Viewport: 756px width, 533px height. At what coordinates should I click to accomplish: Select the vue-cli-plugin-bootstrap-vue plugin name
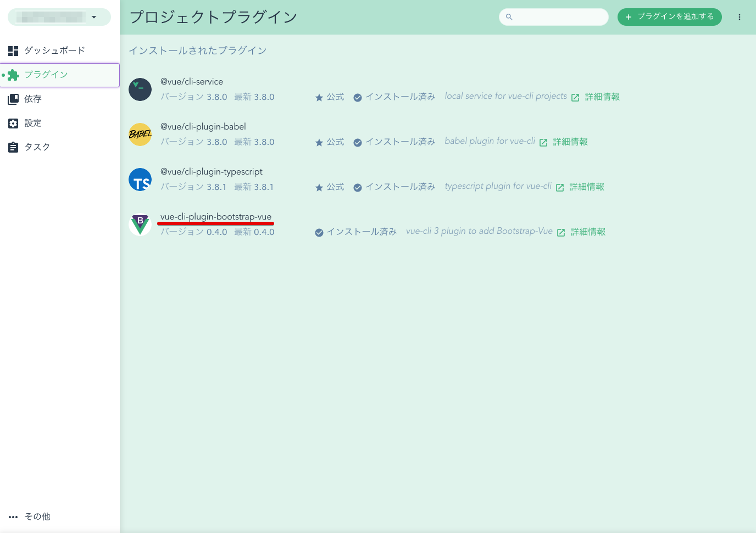point(216,216)
